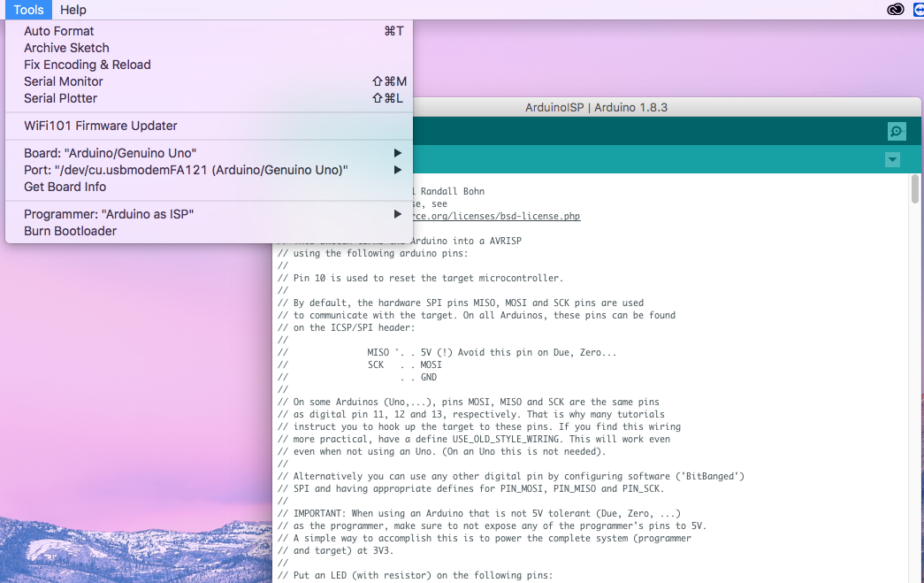The image size is (924, 583).
Task: Click the 'using the following arduino pins' line
Action: click(x=372, y=254)
